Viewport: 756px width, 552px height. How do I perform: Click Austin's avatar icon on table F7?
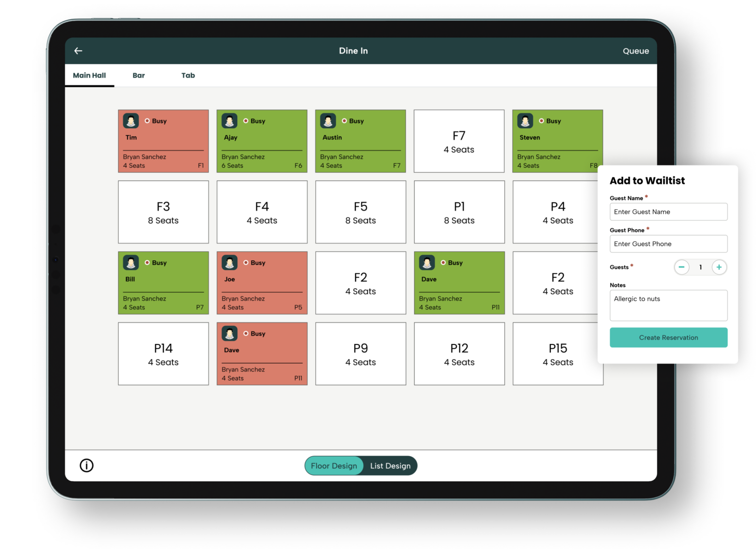click(328, 121)
